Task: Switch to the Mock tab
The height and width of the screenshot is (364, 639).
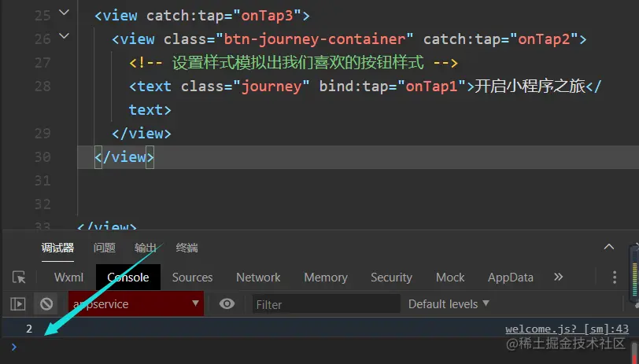Action: point(450,278)
